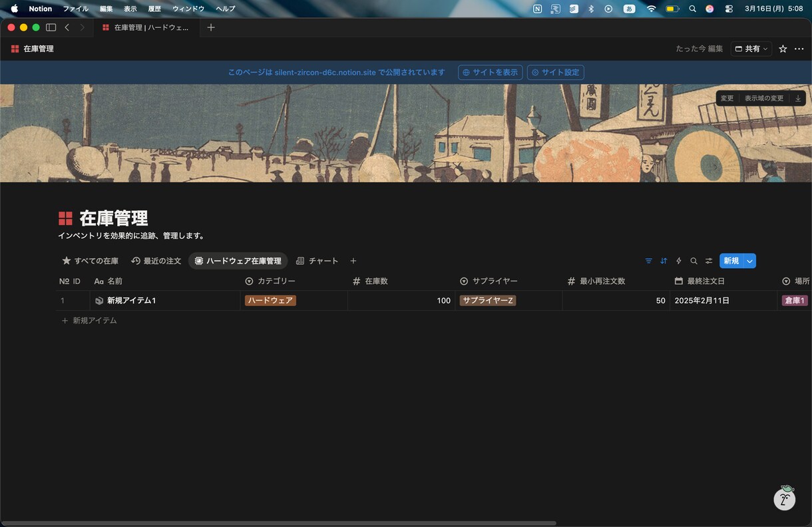The width and height of the screenshot is (812, 527).
Task: Open the ハードウェア category select cell
Action: point(294,301)
